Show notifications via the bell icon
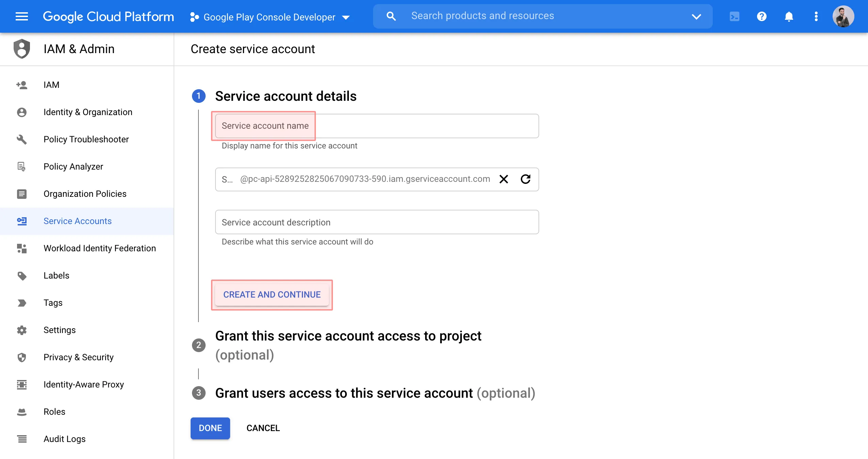Screen dimensions: 868x459 tap(789, 16)
